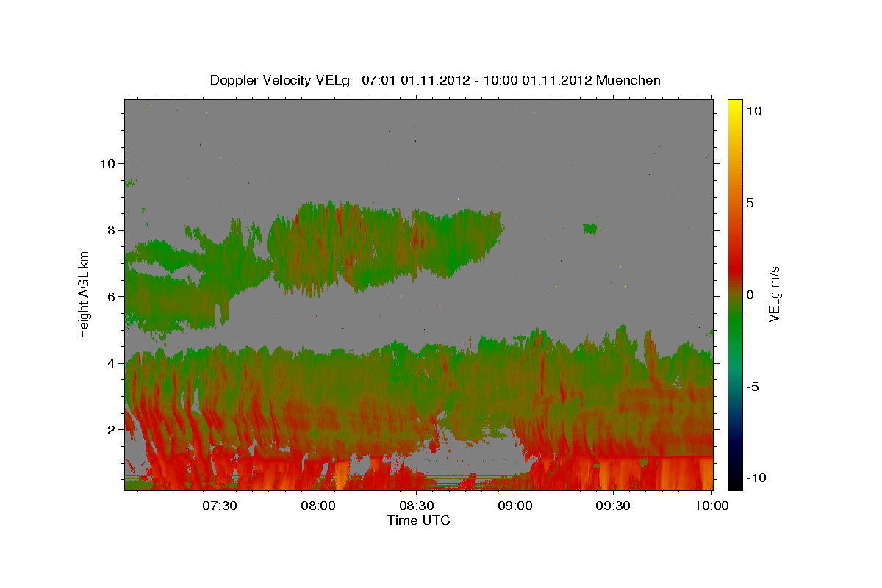
Task: Click the date range text "07:01 01.11.2012 - 10:00 01.11.2012"
Action: coord(478,80)
